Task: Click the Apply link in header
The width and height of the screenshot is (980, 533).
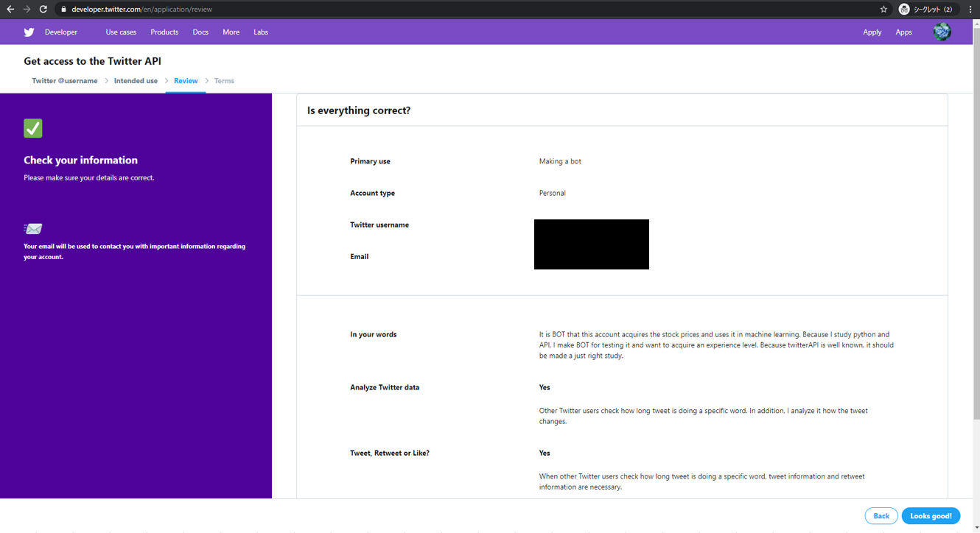Action: tap(872, 32)
